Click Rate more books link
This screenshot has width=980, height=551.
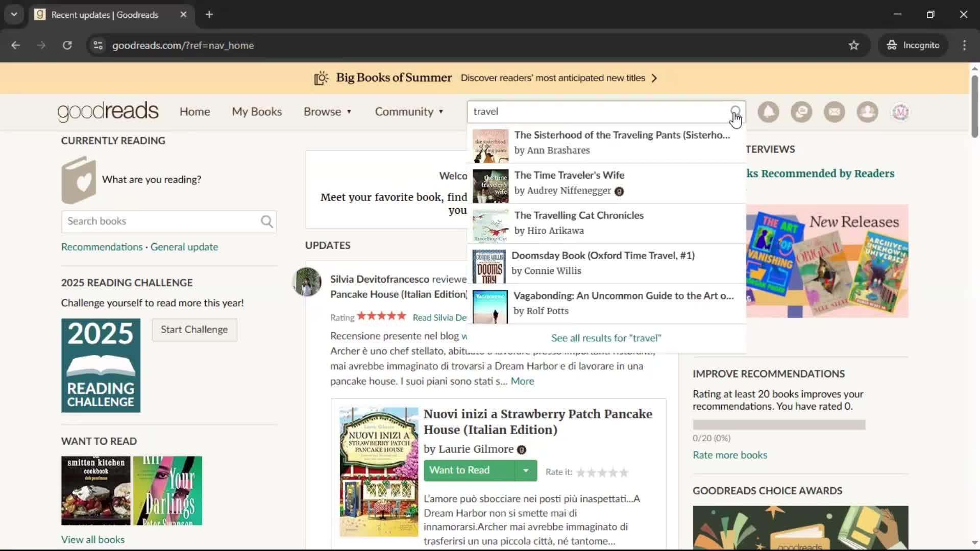[730, 455]
